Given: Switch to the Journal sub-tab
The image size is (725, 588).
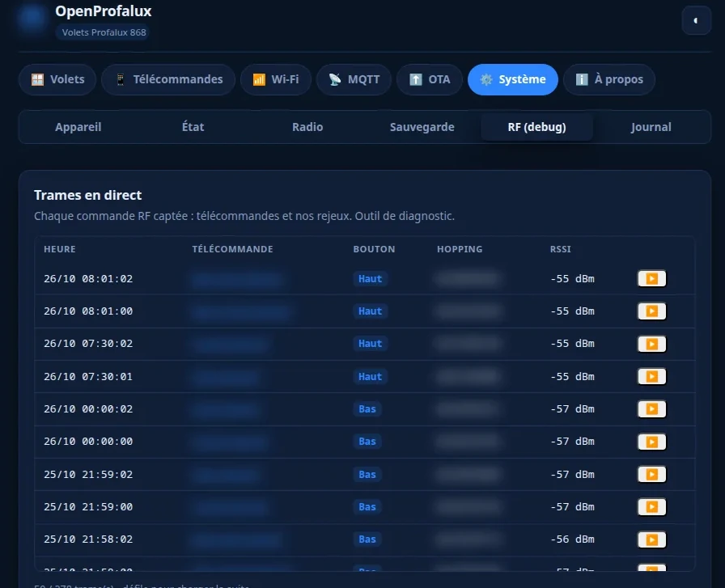Looking at the screenshot, I should [x=651, y=127].
